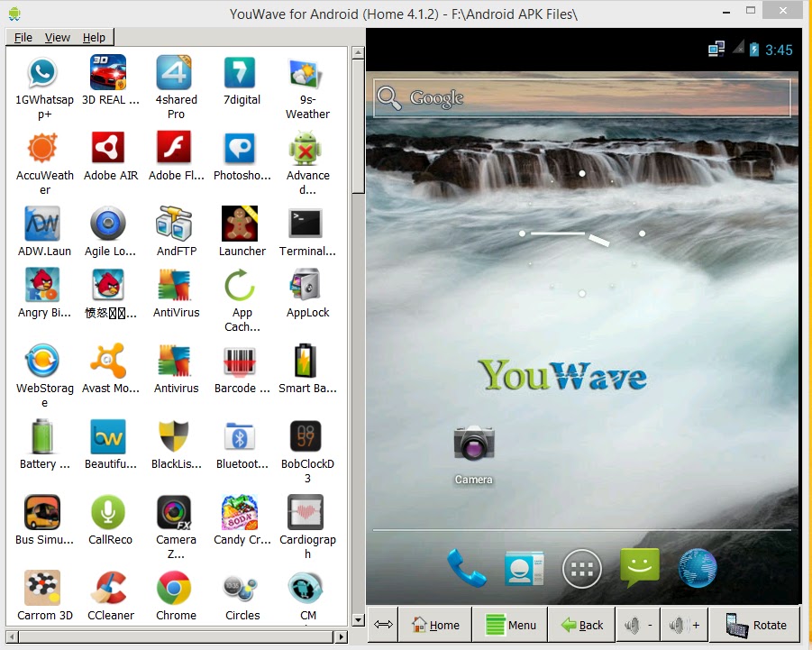Open the Phone dialer in the dock

(466, 568)
